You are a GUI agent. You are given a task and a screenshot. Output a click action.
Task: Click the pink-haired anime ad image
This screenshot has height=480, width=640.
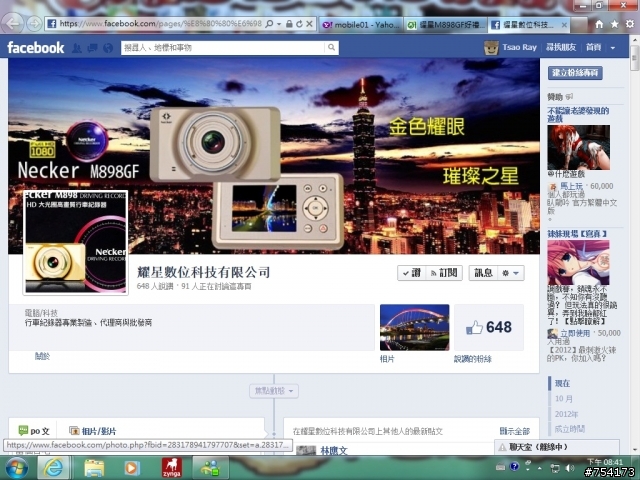(x=578, y=262)
